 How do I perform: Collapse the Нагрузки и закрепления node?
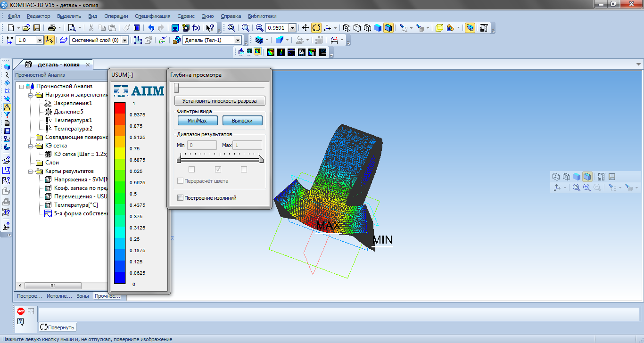pyautogui.click(x=30, y=95)
